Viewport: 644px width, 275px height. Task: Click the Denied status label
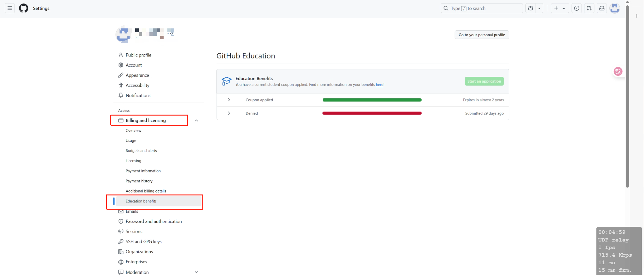tap(252, 113)
